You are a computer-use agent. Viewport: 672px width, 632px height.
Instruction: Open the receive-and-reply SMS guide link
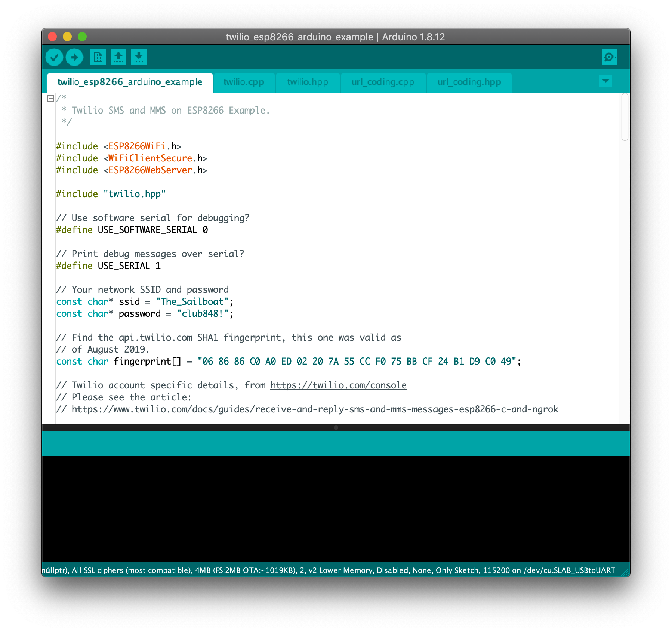click(x=315, y=409)
